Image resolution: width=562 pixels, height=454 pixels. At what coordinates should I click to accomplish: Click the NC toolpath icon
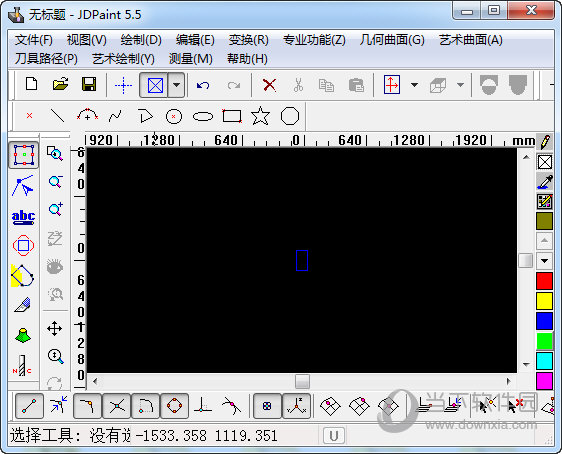(x=22, y=365)
